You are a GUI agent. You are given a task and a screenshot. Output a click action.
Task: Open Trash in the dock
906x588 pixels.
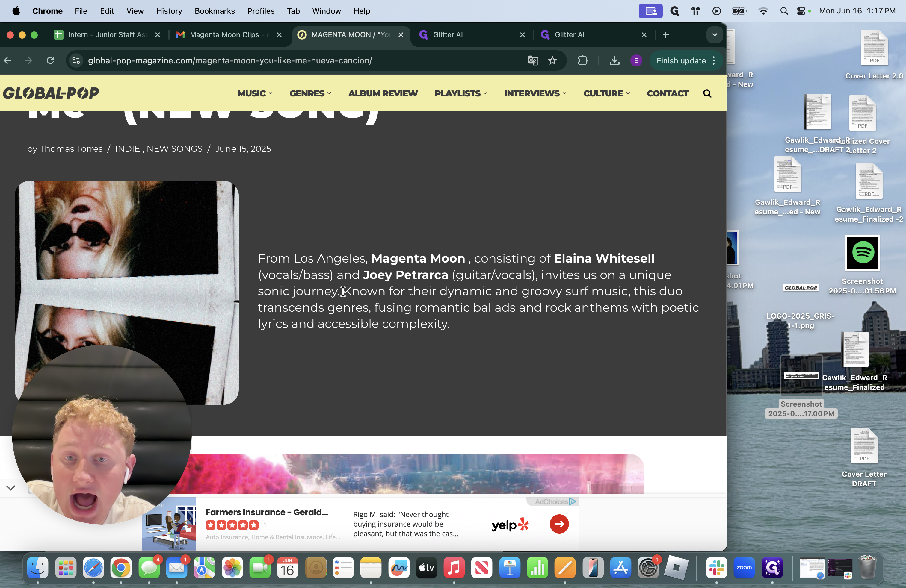click(867, 568)
